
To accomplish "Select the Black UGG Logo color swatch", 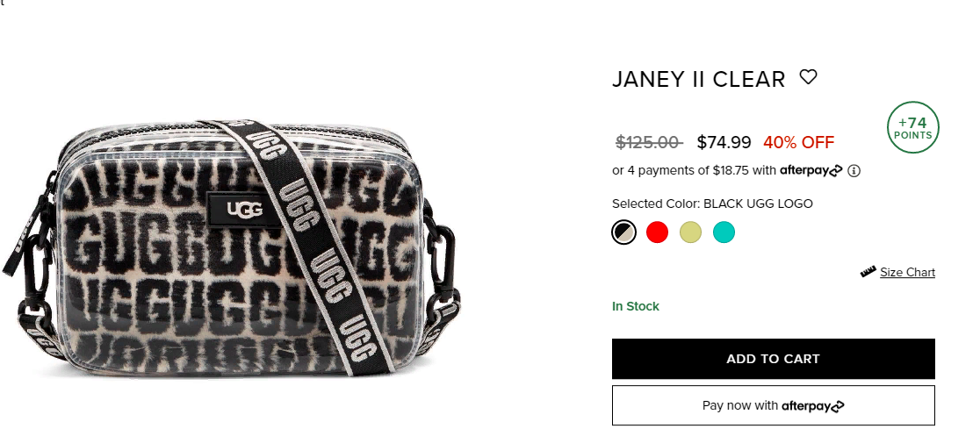I will (x=623, y=232).
